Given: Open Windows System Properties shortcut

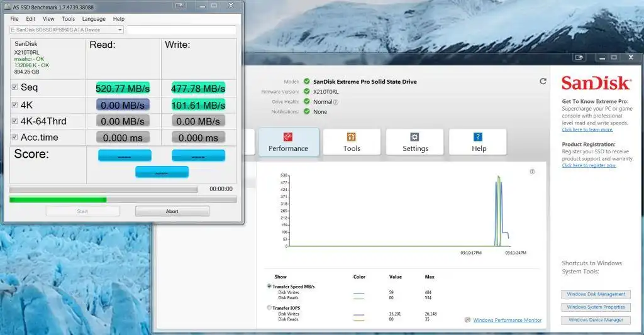Looking at the screenshot, I should click(596, 307).
